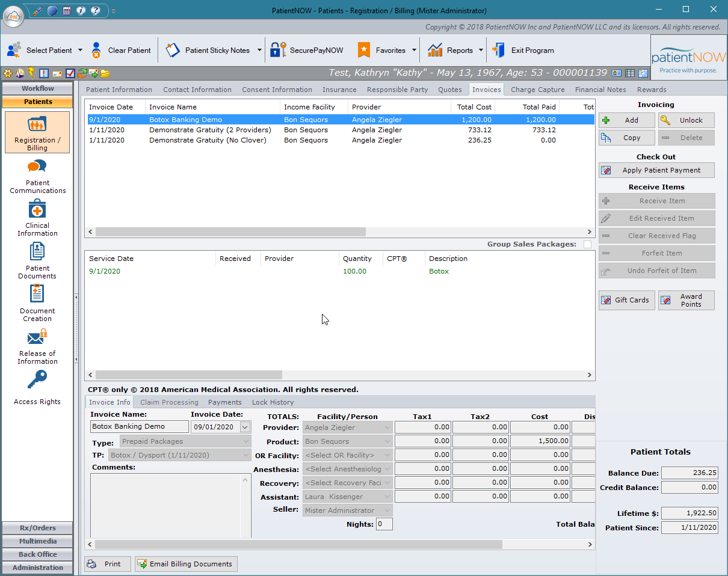The image size is (728, 576).
Task: Click Exit Program in toolbar
Action: tap(523, 51)
